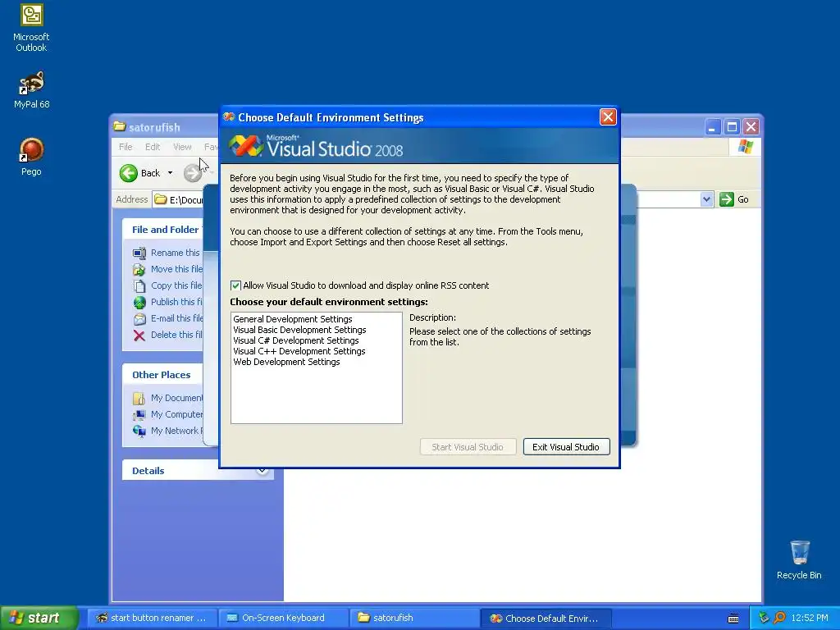Open the View menu in satorufish window
The height and width of the screenshot is (630, 840).
[182, 147]
